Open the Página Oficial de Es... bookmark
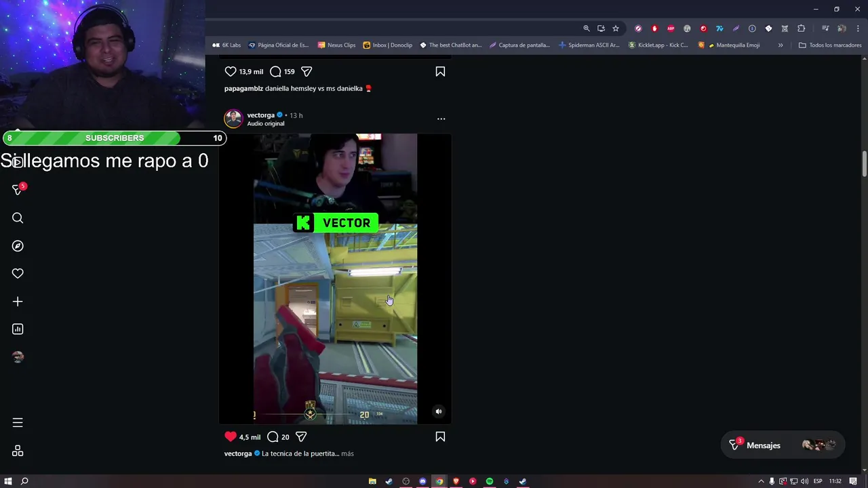868x488 pixels. [x=279, y=45]
